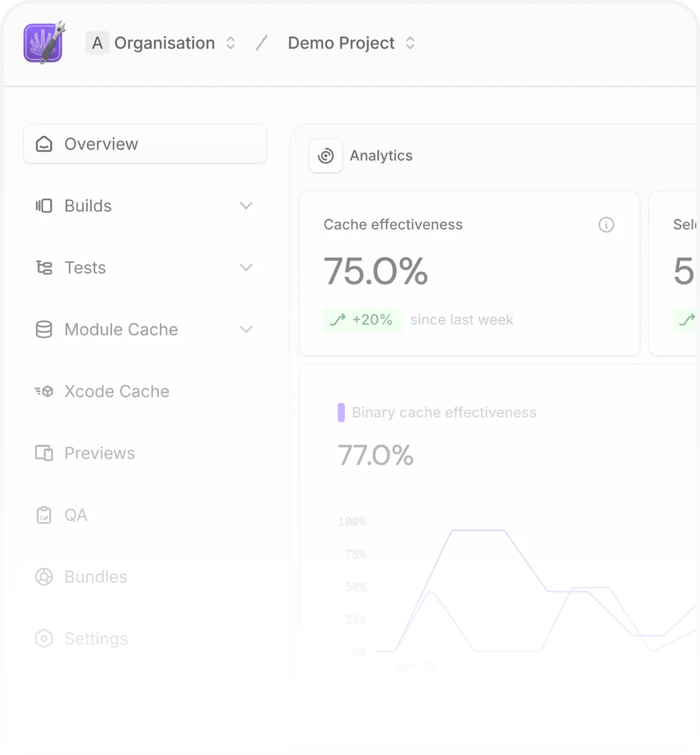The height and width of the screenshot is (755, 700).
Task: Click the purple Binary cache legend swatch
Action: point(341,413)
